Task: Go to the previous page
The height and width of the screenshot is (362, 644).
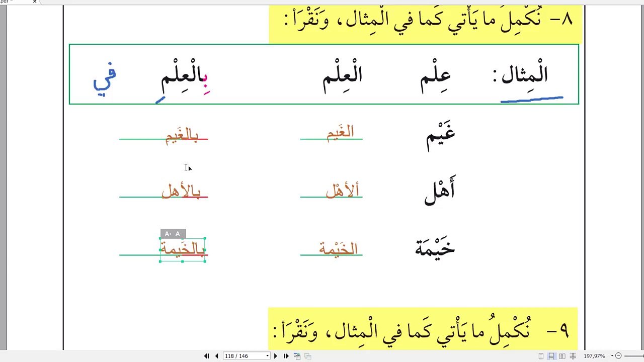Action: [217, 356]
